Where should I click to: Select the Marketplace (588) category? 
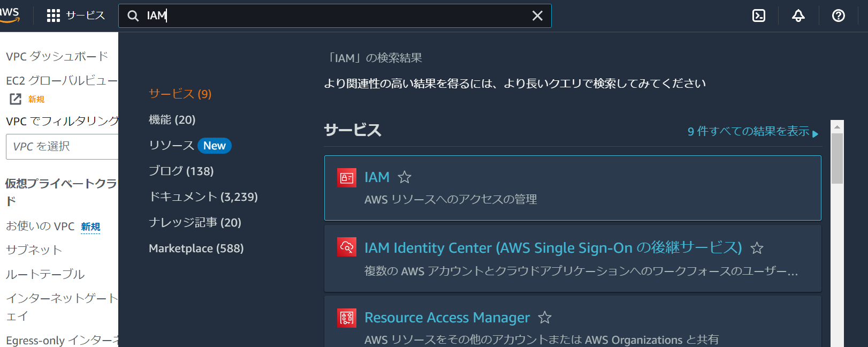[196, 248]
